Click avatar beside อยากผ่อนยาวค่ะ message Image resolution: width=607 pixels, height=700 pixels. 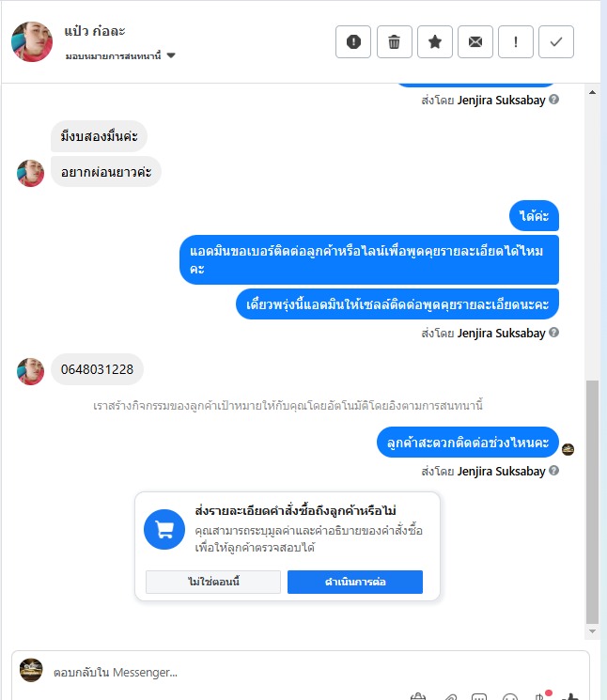tap(30, 173)
